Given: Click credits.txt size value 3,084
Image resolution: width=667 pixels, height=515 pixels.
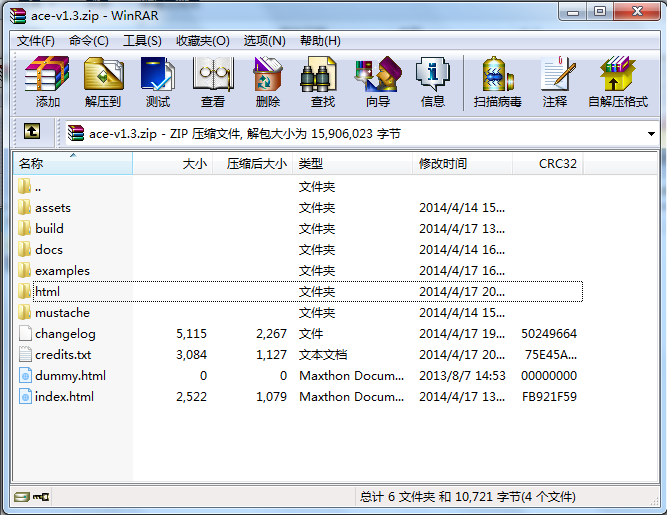Looking at the screenshot, I should 191,354.
